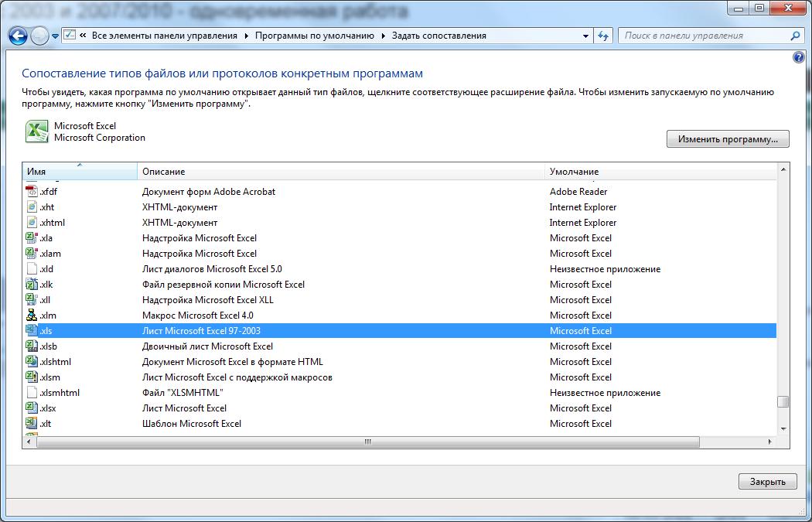Image resolution: width=812 pixels, height=522 pixels.
Task: Sort by the 'Умолчание' column header
Action: click(660, 172)
